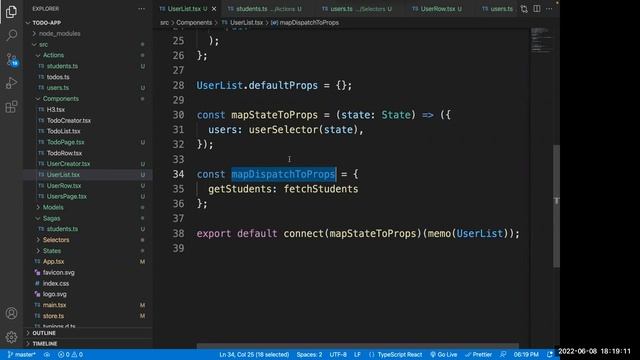Open index.css file

tap(56, 283)
